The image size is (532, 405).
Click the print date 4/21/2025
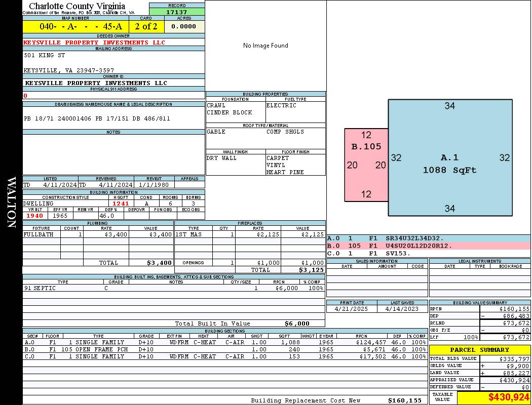352,308
